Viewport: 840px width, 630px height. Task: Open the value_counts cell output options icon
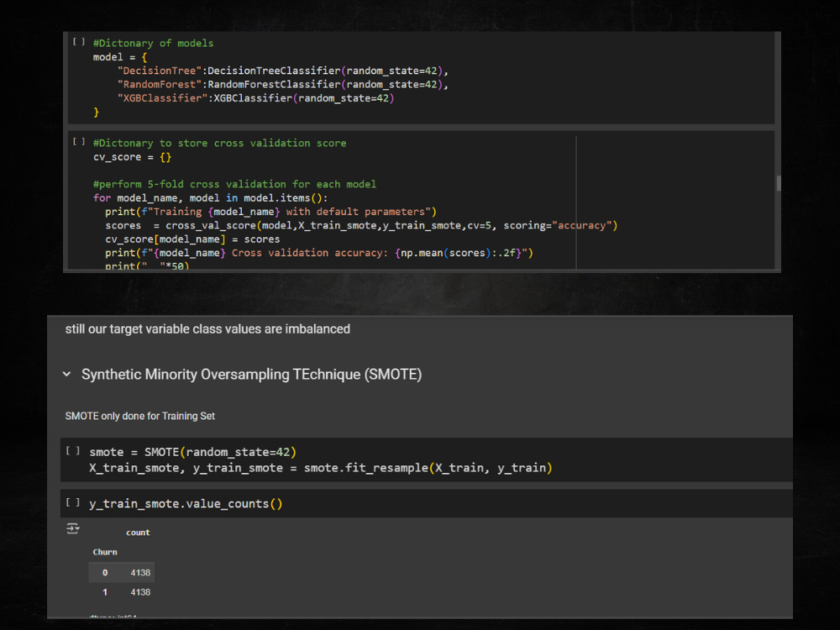[x=73, y=528]
